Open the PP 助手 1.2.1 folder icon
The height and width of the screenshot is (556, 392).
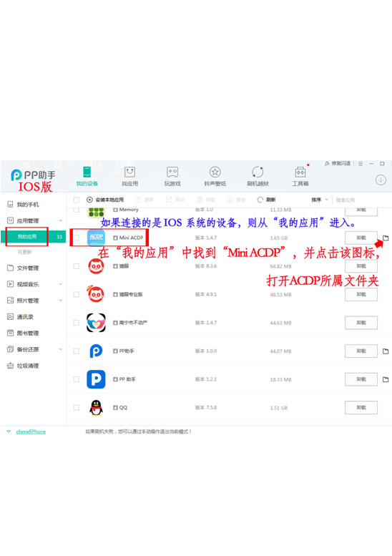386,379
